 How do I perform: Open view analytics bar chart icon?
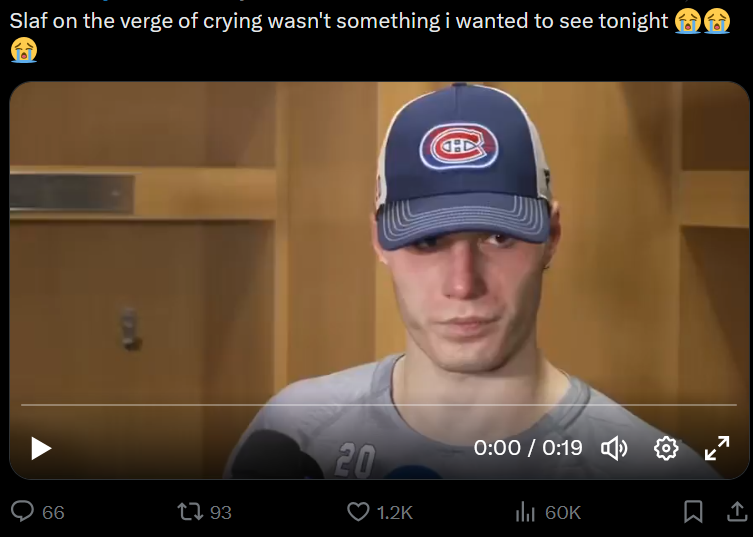525,512
